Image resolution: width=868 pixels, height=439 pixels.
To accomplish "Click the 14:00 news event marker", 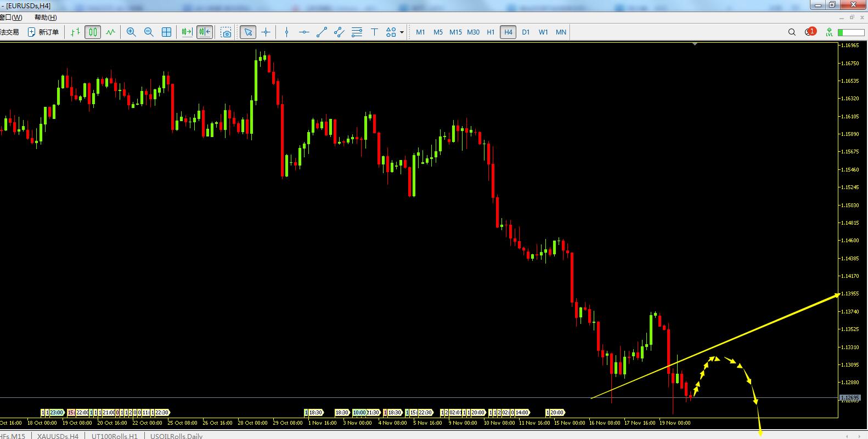I will [522, 412].
